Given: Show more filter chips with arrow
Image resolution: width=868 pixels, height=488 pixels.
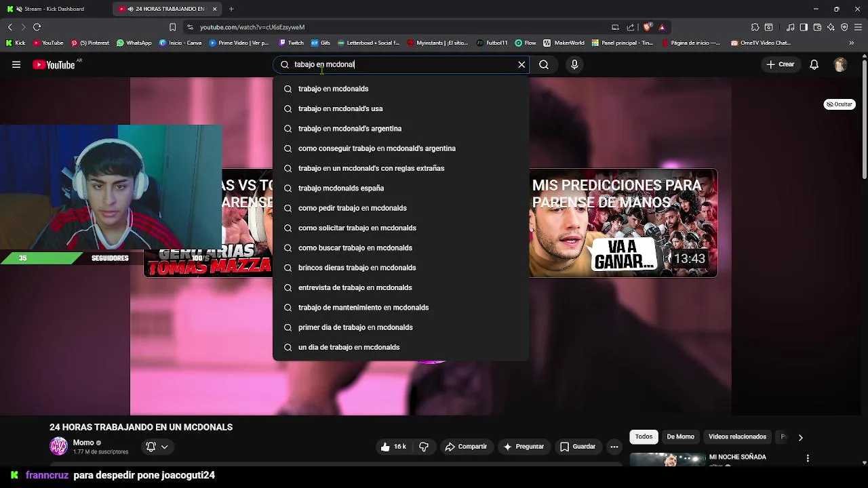Looking at the screenshot, I should point(800,437).
